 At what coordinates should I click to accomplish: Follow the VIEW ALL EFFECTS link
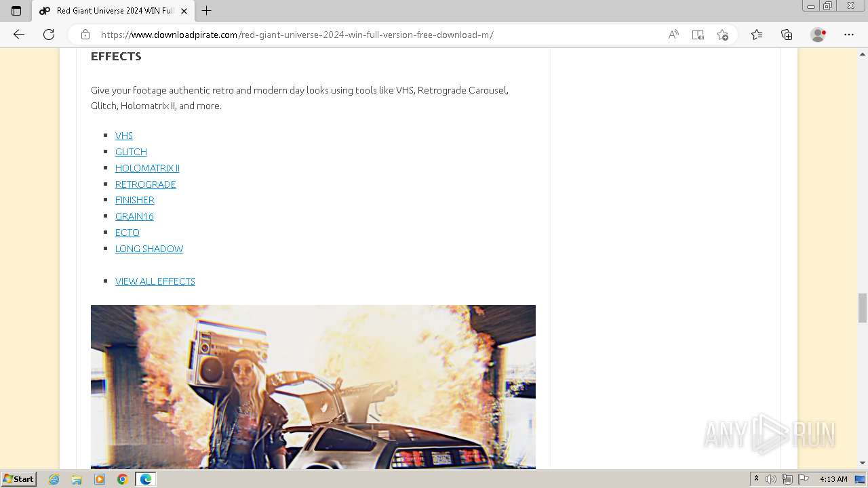(x=155, y=281)
